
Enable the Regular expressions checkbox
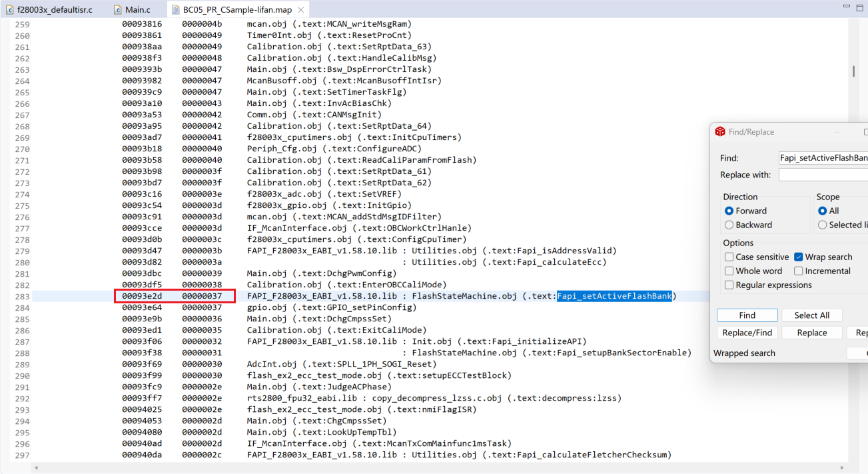pyautogui.click(x=729, y=285)
